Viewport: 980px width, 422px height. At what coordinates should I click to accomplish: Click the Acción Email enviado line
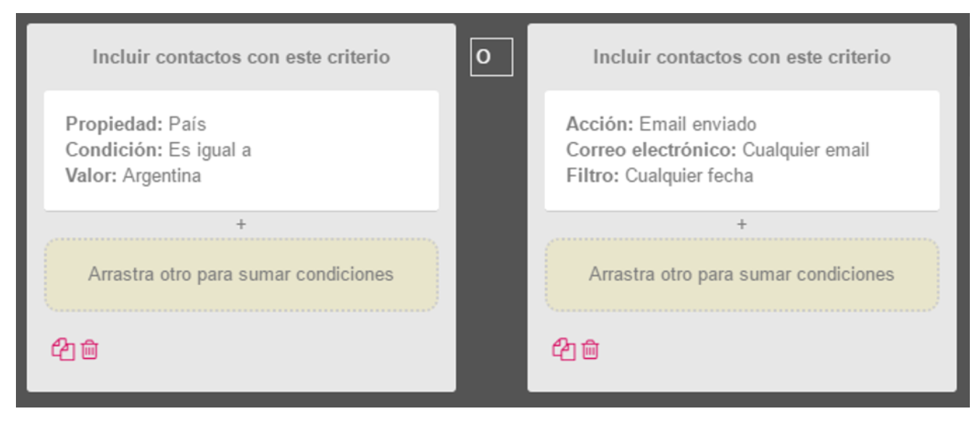tap(661, 125)
